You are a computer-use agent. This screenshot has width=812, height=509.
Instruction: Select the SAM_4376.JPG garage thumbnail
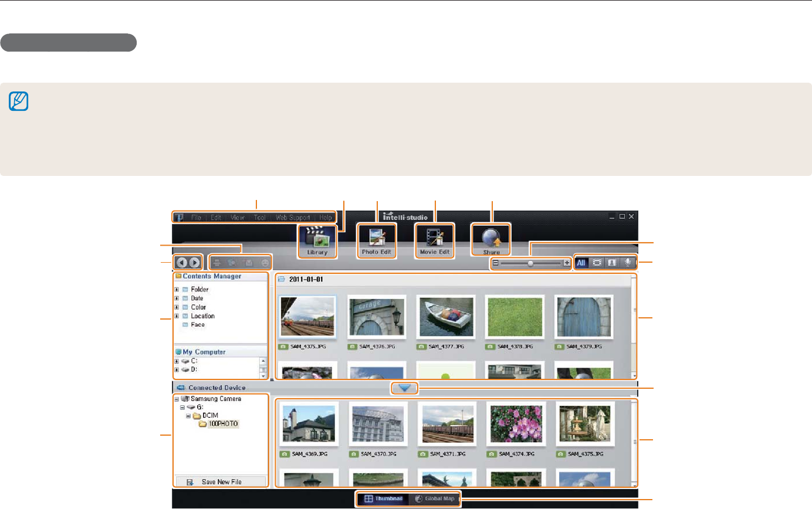[376, 317]
